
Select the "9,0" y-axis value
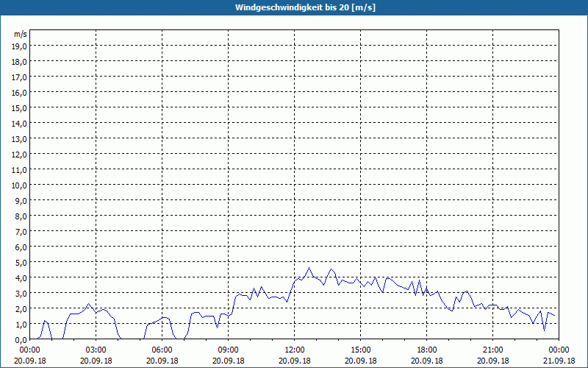coord(21,200)
